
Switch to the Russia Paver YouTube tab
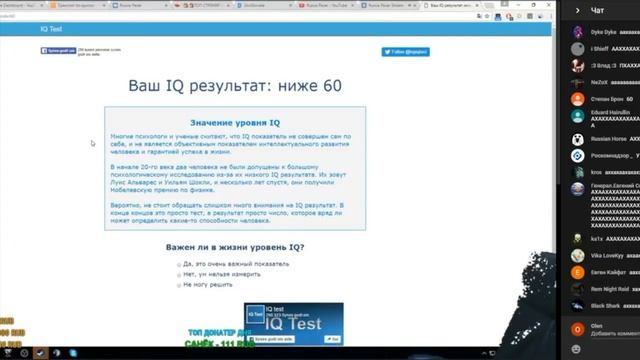coord(327,5)
